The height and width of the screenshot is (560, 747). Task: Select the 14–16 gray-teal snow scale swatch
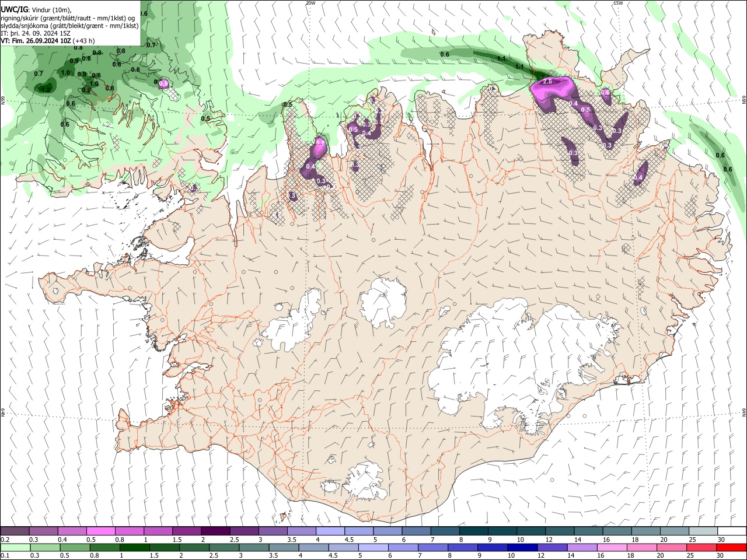pos(588,531)
